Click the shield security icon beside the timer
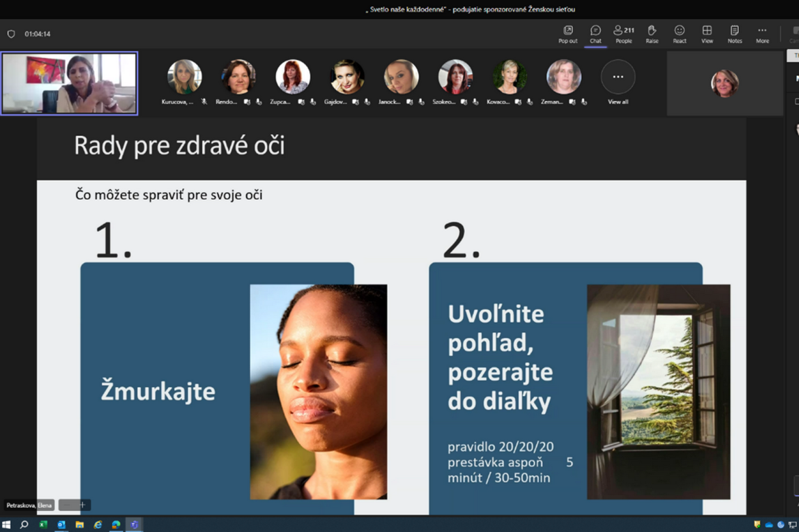 click(11, 34)
